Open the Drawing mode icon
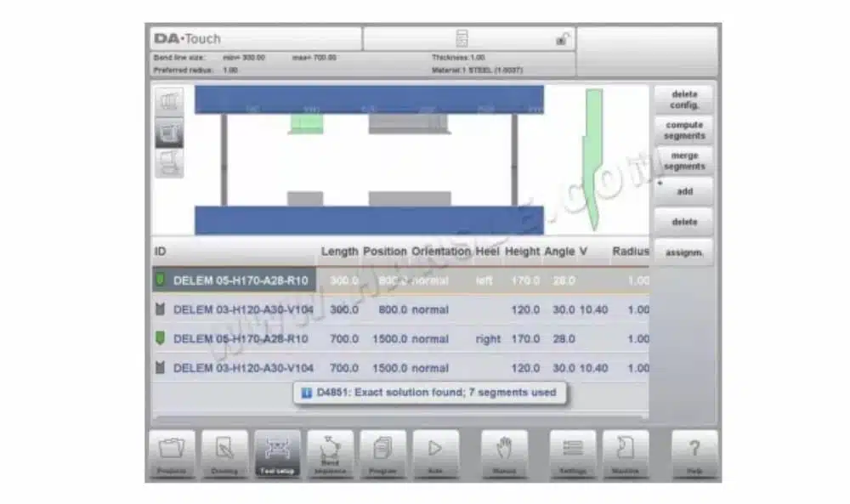The image size is (850, 504). pos(224,454)
